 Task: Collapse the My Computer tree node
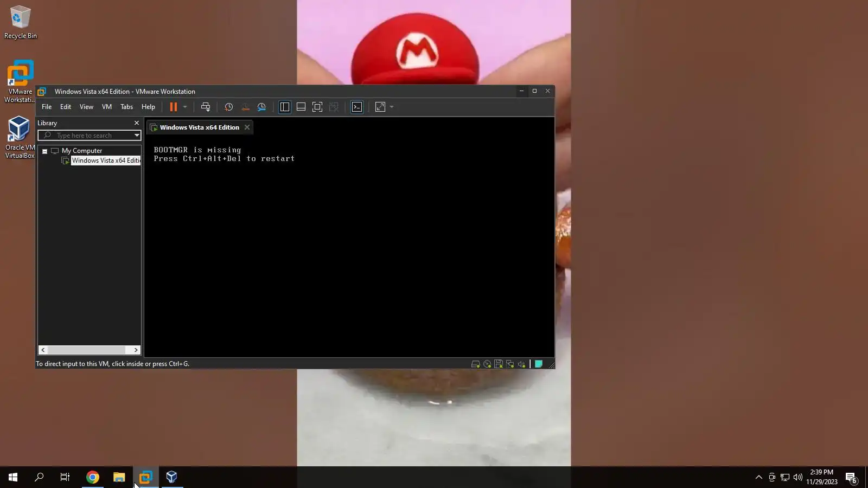[45, 151]
